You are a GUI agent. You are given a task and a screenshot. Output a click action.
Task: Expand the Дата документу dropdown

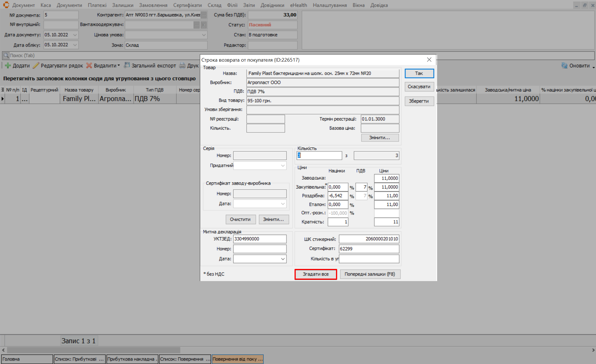pyautogui.click(x=75, y=35)
